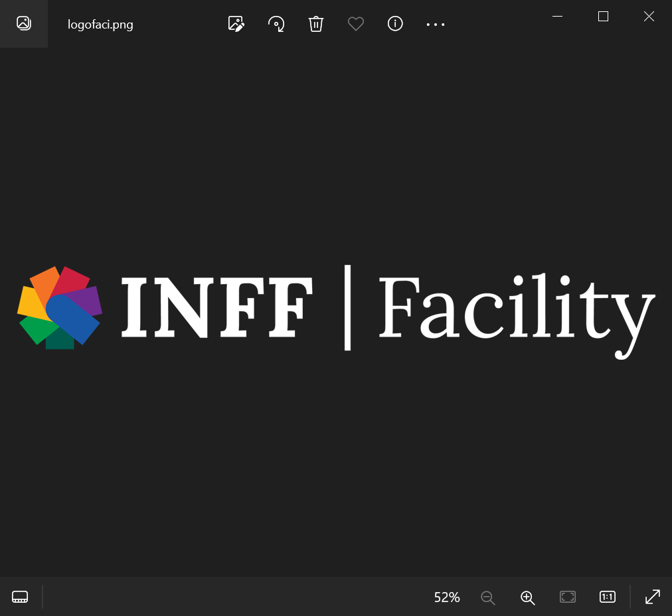Enter full screen with the diagonal arrows icon
672x616 pixels.
tap(653, 597)
